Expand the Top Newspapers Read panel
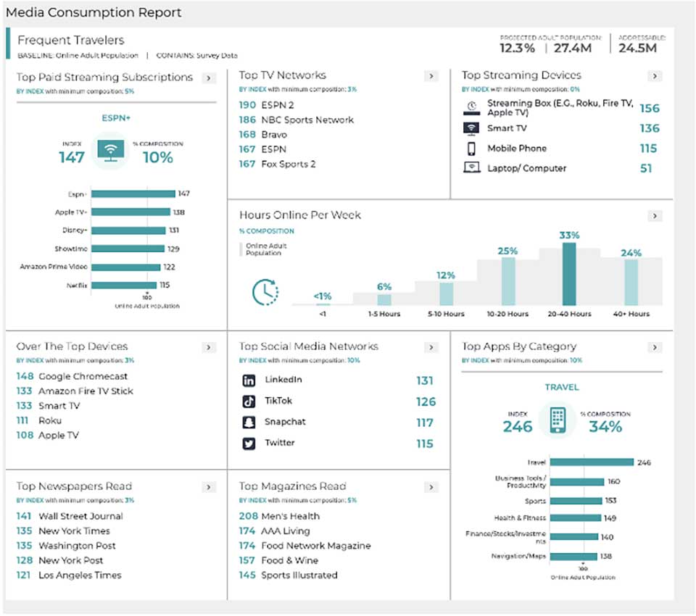Image resolution: width=696 pixels, height=616 pixels. (209, 487)
